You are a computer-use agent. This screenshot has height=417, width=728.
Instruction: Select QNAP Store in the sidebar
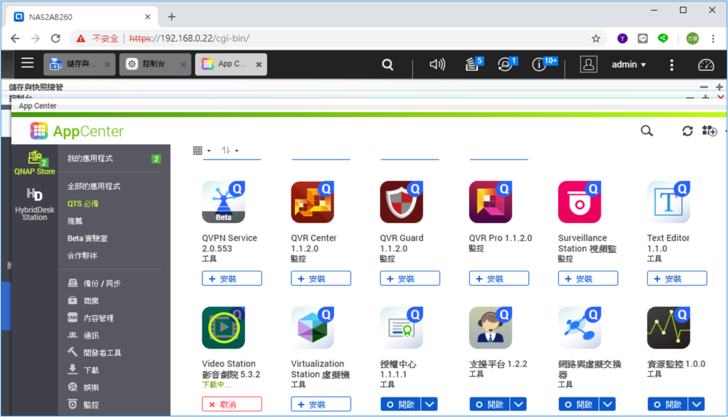pos(34,163)
